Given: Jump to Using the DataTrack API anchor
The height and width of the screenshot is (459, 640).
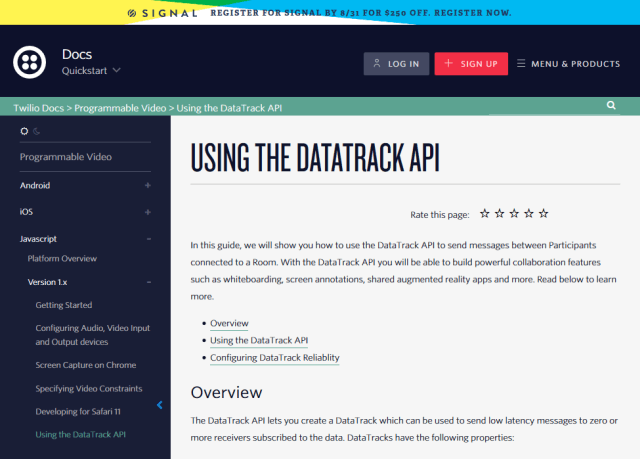Looking at the screenshot, I should pos(259,341).
